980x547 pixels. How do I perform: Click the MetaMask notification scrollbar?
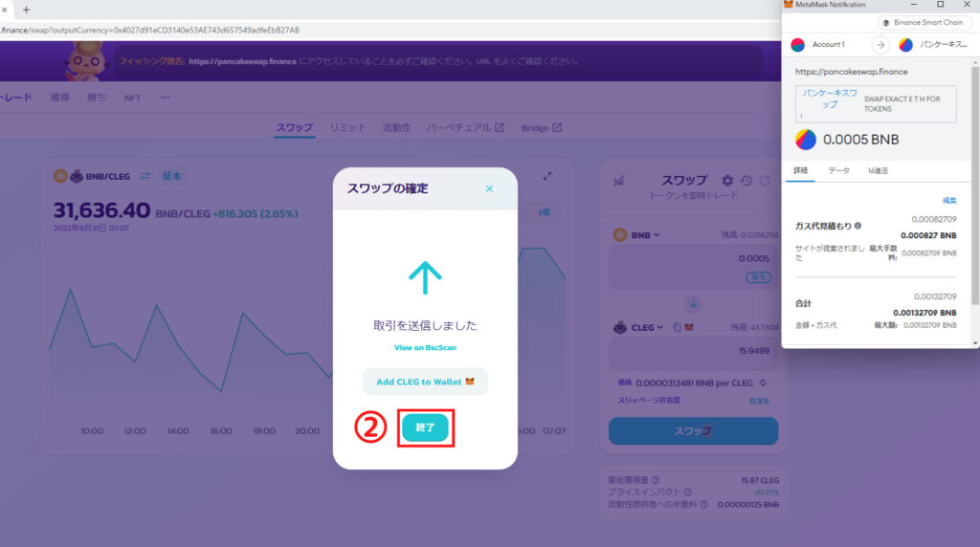tap(974, 187)
